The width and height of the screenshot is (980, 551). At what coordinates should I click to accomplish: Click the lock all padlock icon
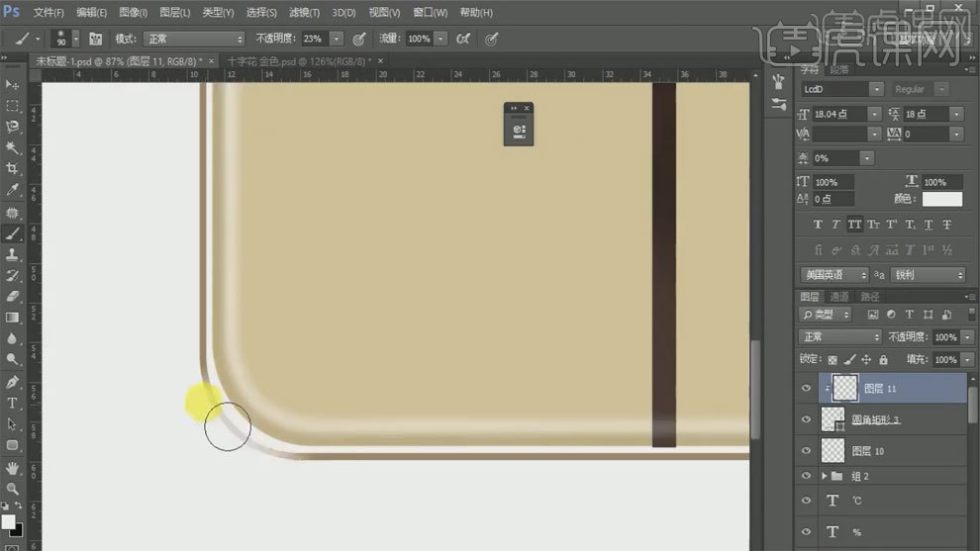(884, 360)
